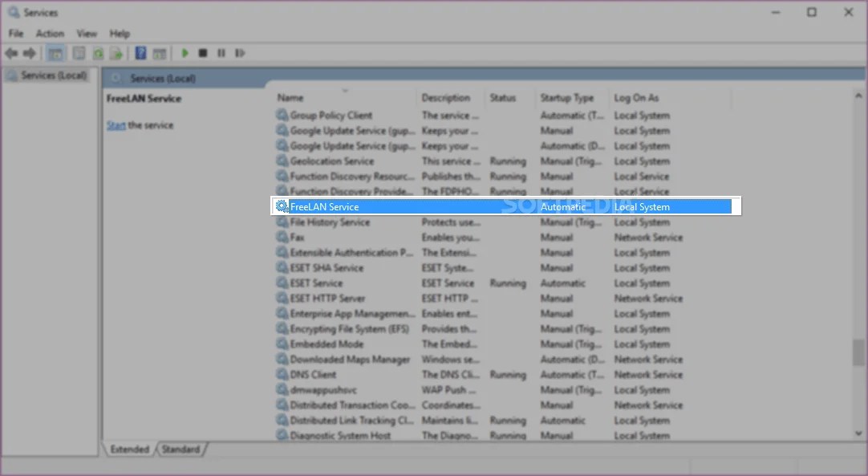Open the Help menu
868x476 pixels.
click(120, 34)
